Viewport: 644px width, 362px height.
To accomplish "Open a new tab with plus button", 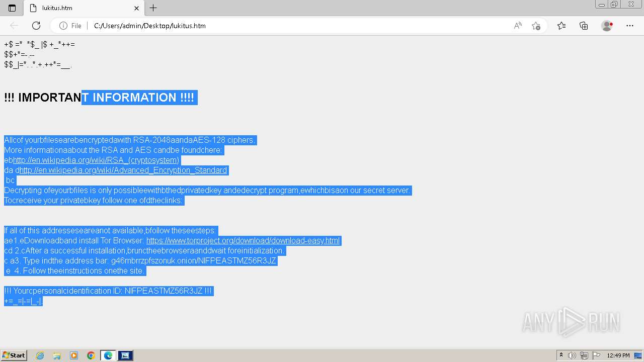I will (153, 8).
